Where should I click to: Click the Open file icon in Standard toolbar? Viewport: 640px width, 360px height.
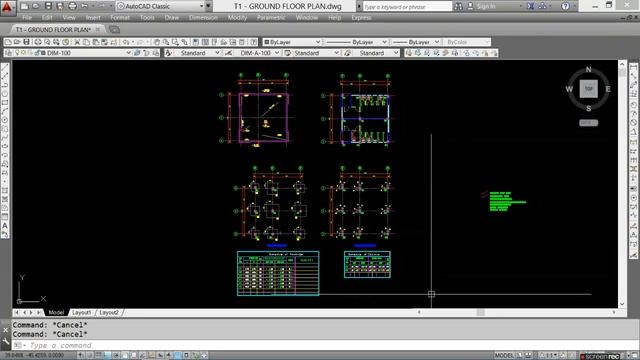pos(17,42)
